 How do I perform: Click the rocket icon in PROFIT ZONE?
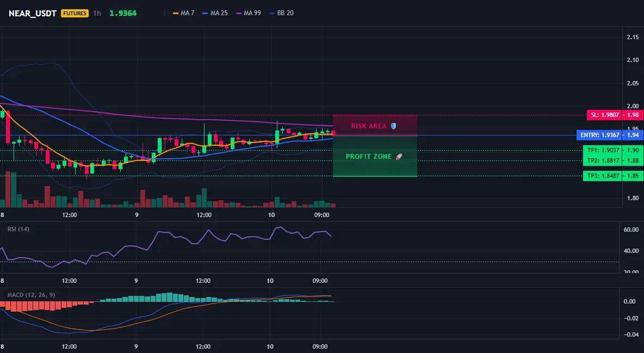[x=399, y=157]
